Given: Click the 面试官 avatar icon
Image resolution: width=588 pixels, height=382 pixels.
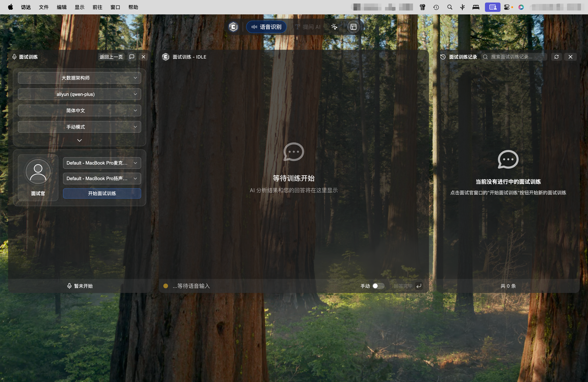Looking at the screenshot, I should [38, 172].
